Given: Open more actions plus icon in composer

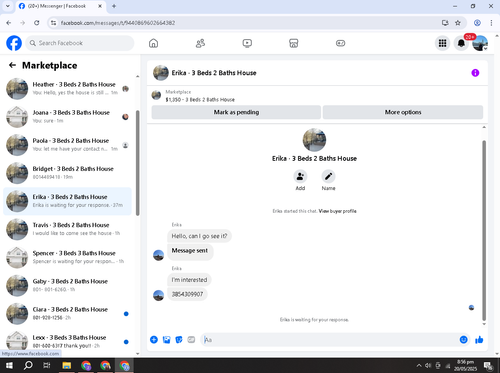Looking at the screenshot, I should tap(154, 340).
